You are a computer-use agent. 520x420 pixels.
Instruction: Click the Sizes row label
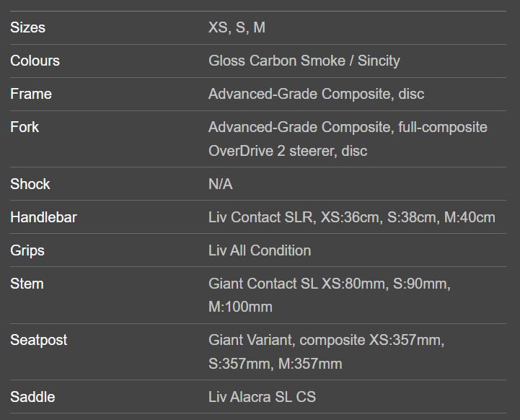point(27,27)
